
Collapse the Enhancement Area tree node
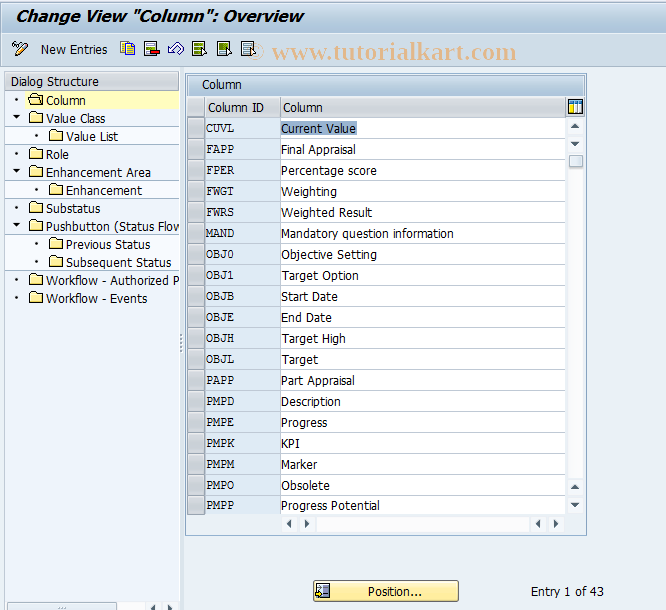17,171
